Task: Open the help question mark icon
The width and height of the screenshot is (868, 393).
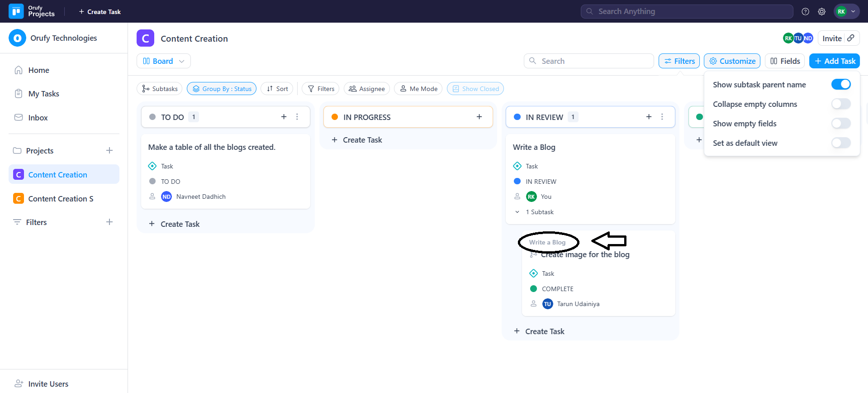Action: [805, 12]
